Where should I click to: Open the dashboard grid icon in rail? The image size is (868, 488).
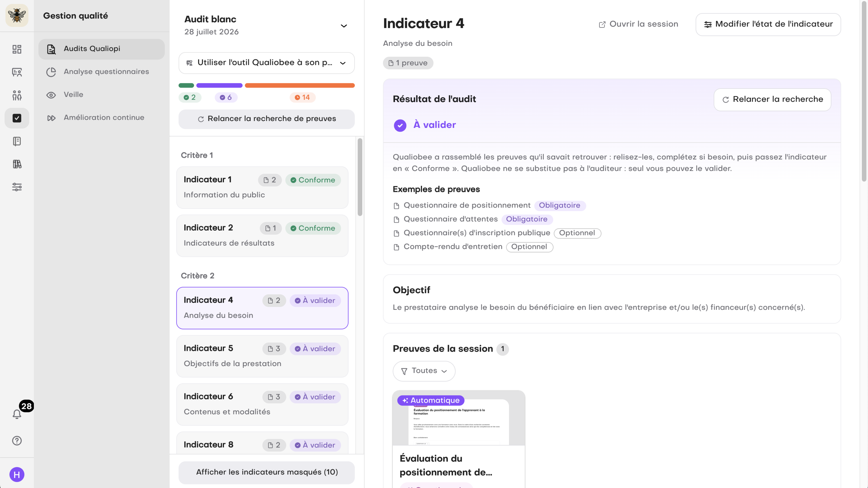point(17,49)
